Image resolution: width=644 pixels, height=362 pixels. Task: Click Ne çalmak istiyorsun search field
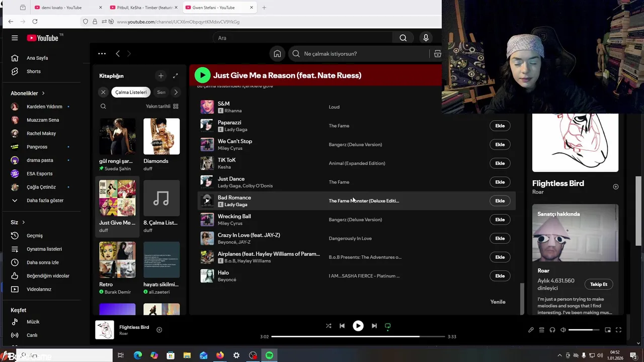pos(359,54)
